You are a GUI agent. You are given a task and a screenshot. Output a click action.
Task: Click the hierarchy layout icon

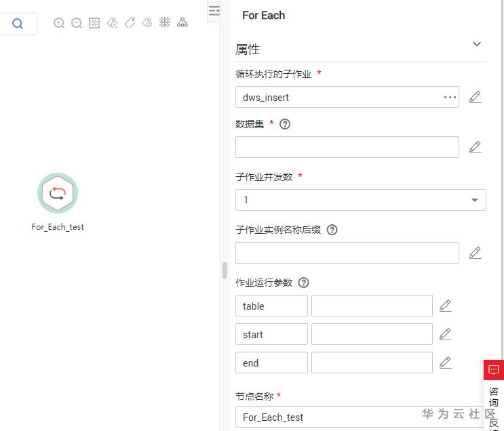(x=182, y=23)
